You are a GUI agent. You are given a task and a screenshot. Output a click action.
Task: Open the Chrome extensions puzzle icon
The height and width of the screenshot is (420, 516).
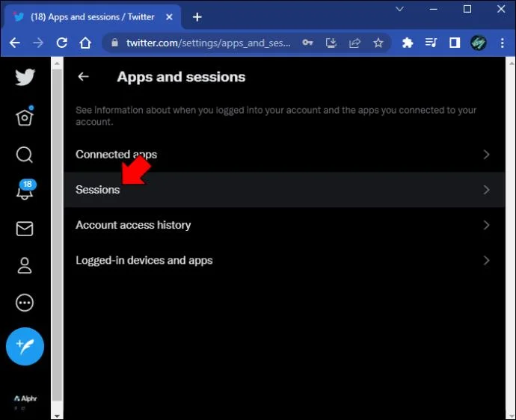tap(408, 43)
